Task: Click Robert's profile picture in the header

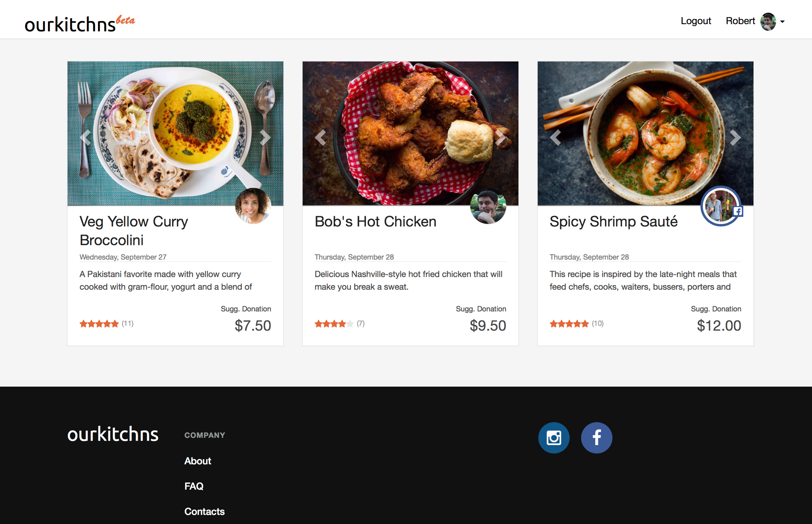Action: coord(768,21)
